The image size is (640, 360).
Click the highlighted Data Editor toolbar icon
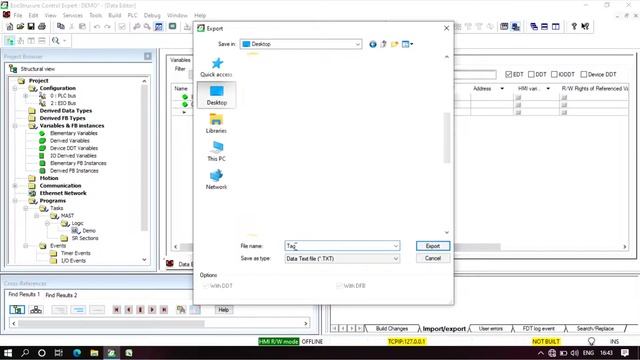(x=159, y=27)
